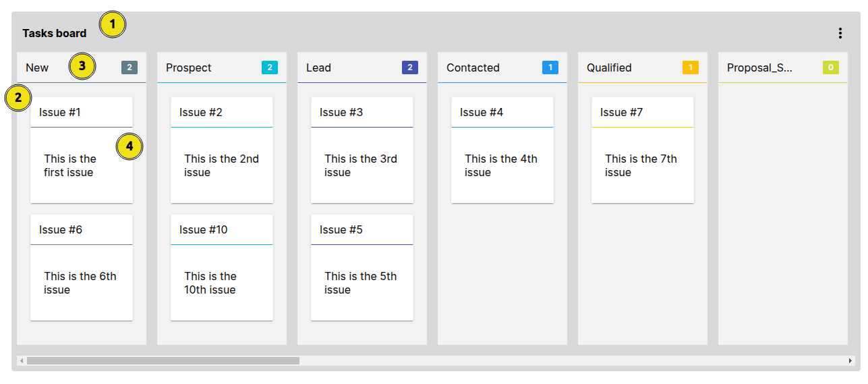
Task: Open the Issue #4 card in Contacted
Action: [x=502, y=150]
